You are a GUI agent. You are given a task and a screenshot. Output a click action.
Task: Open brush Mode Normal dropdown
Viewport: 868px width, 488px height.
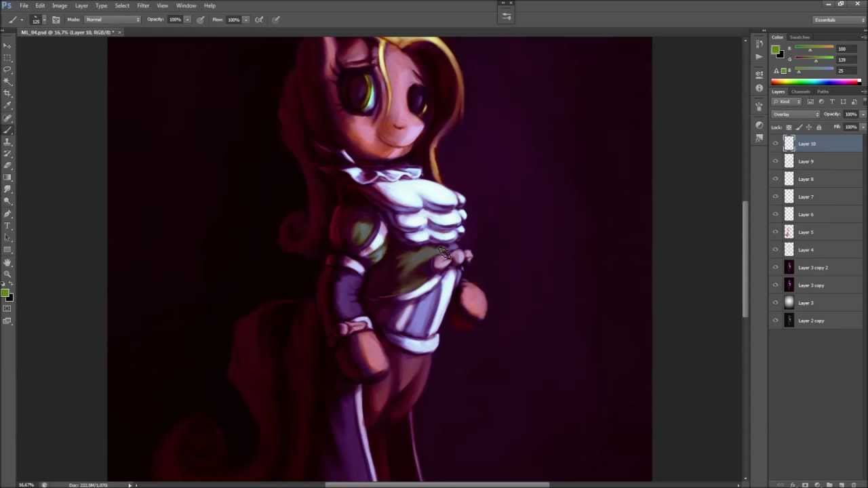113,20
